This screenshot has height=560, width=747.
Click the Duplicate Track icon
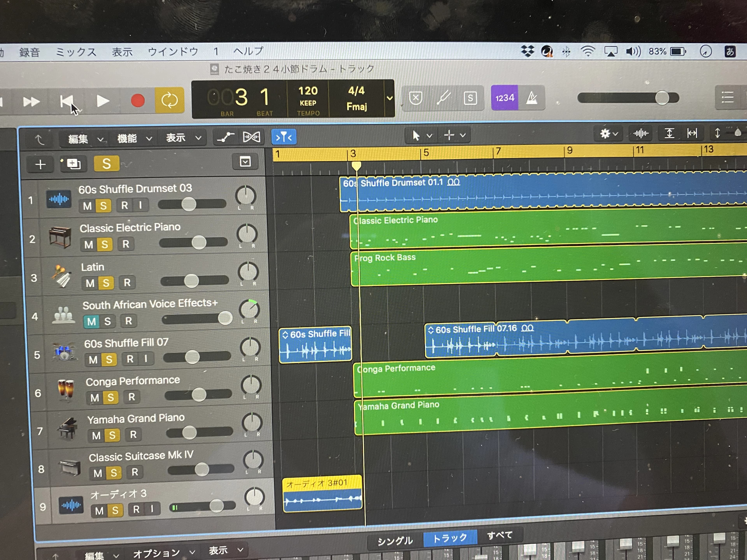[73, 164]
